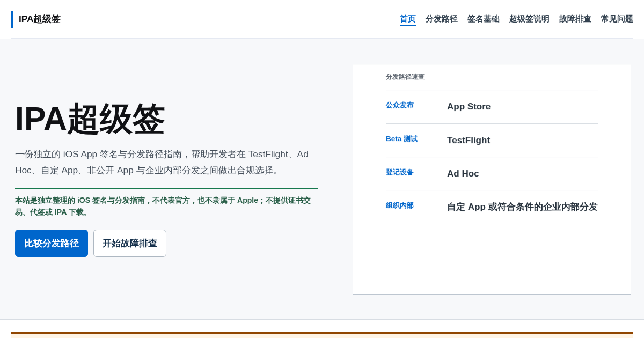The image size is (644, 338).
Task: Click the IPA超级签 site logo
Action: 36,19
